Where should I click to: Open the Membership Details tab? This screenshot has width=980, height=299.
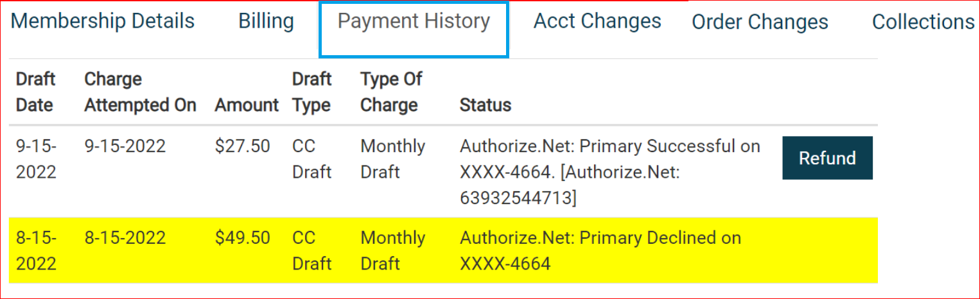click(x=103, y=21)
